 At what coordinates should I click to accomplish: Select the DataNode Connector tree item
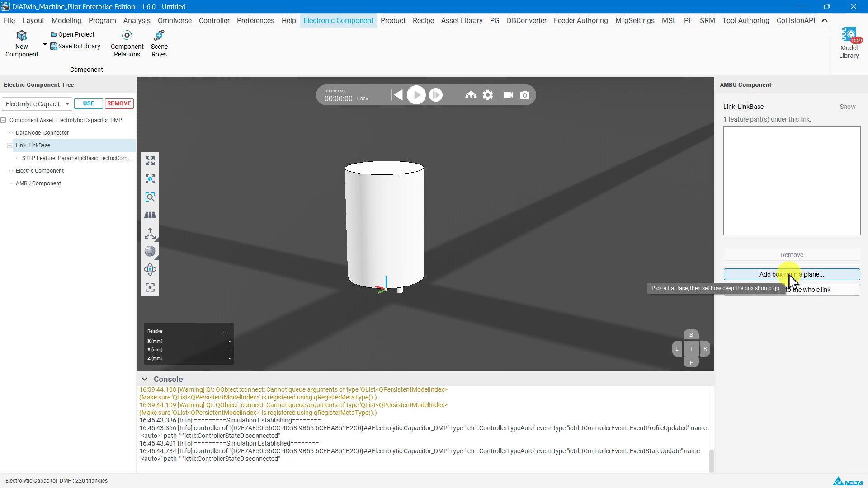tap(42, 133)
